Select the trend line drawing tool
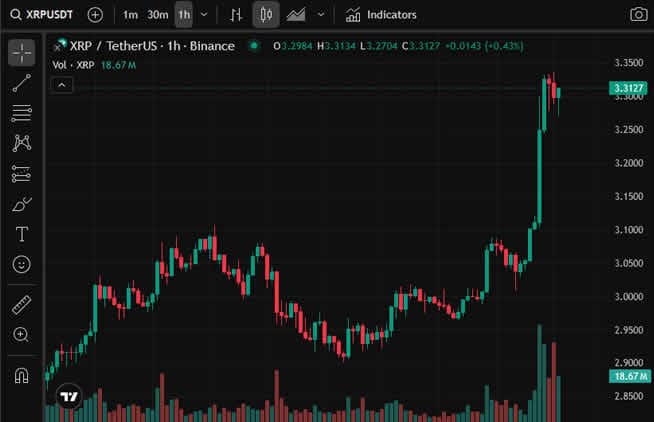This screenshot has height=422, width=654. [22, 83]
